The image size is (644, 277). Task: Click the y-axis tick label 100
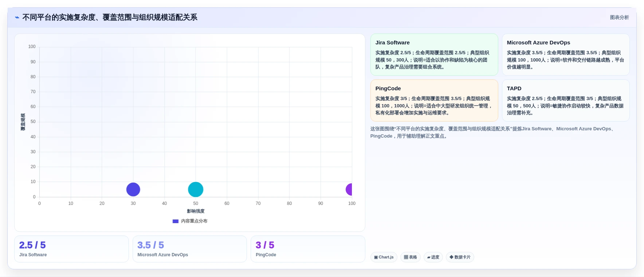click(x=32, y=47)
